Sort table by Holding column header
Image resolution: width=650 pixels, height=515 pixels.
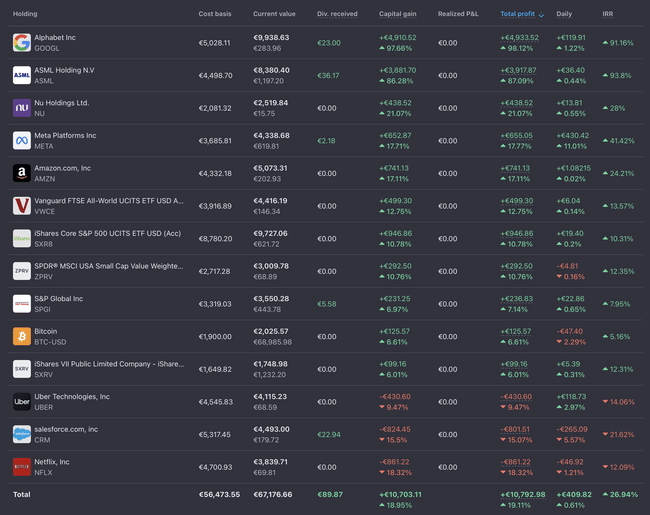25,15
